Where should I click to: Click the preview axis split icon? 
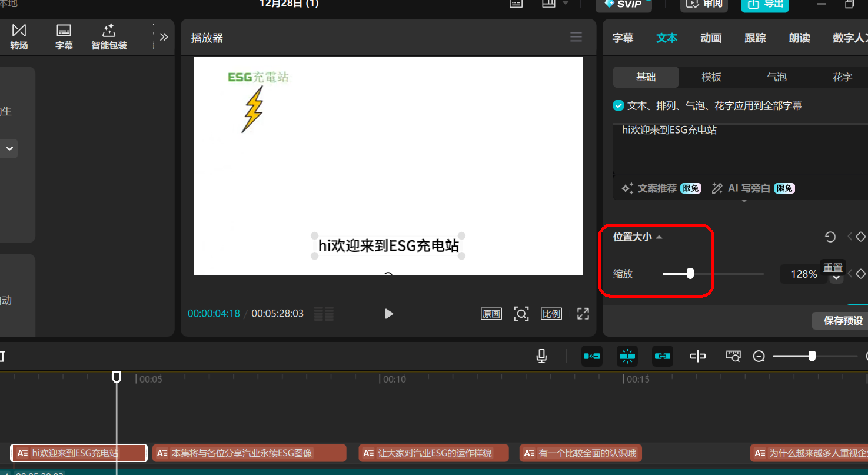[698, 356]
